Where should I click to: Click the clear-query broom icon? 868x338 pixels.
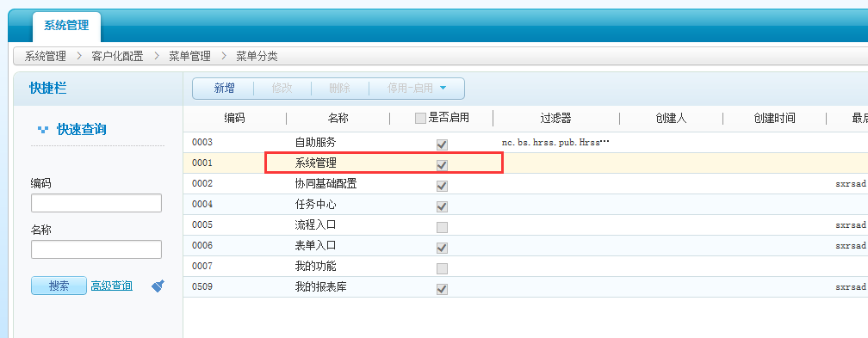(158, 286)
